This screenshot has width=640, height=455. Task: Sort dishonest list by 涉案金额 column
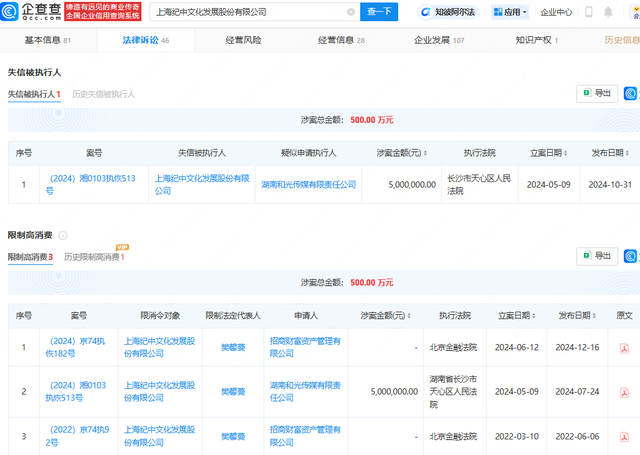429,153
